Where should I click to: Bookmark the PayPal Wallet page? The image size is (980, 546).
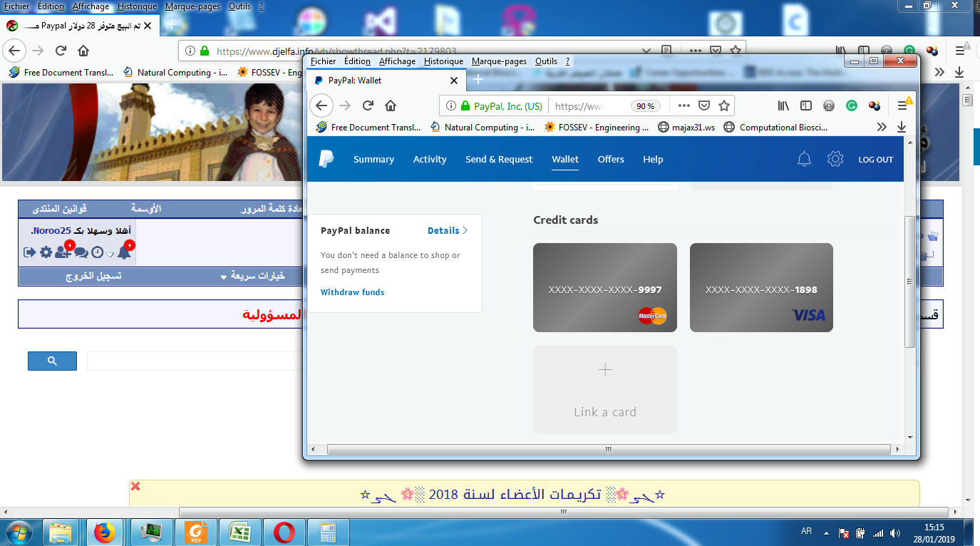(724, 105)
